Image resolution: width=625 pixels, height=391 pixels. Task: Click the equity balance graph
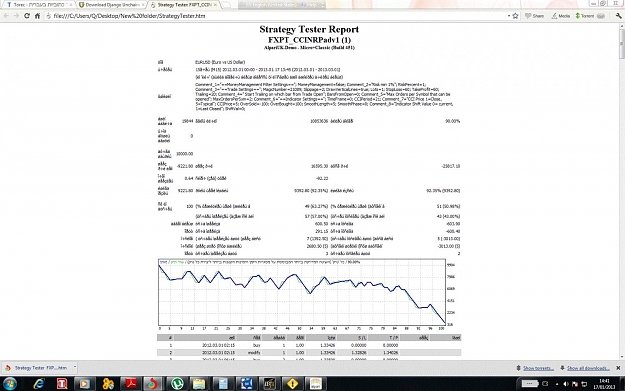(302, 292)
